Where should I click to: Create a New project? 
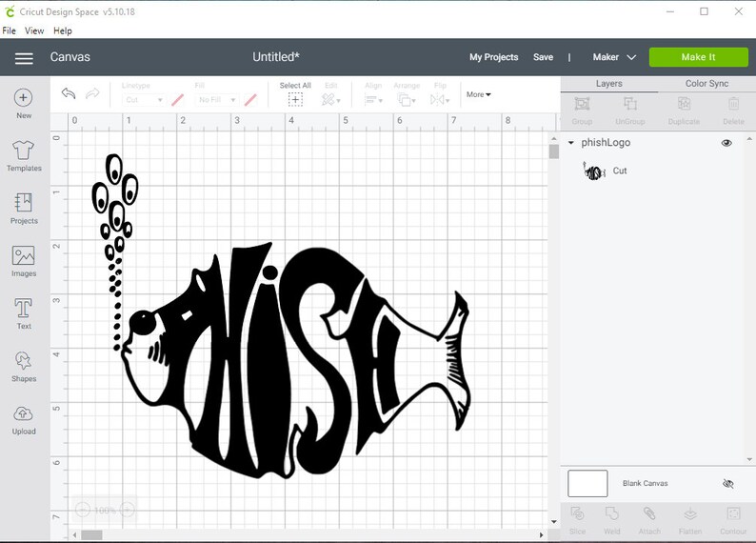click(x=24, y=104)
